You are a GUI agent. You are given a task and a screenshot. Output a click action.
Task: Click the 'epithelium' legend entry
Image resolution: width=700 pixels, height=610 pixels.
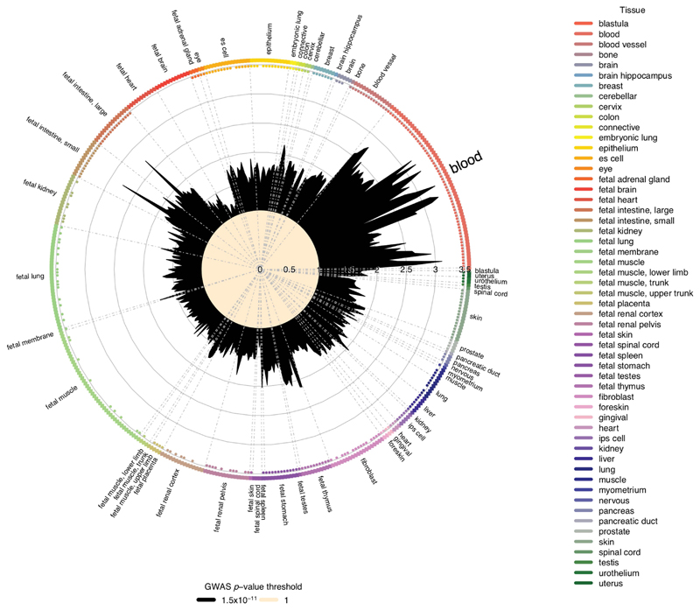619,148
